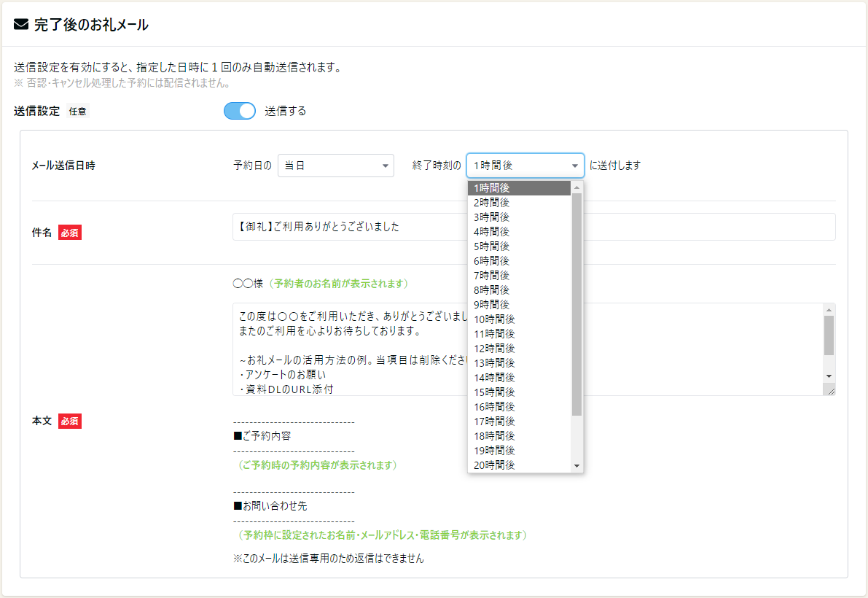The width and height of the screenshot is (868, 598).
Task: Click the 件名 subject input field
Action: point(533,227)
